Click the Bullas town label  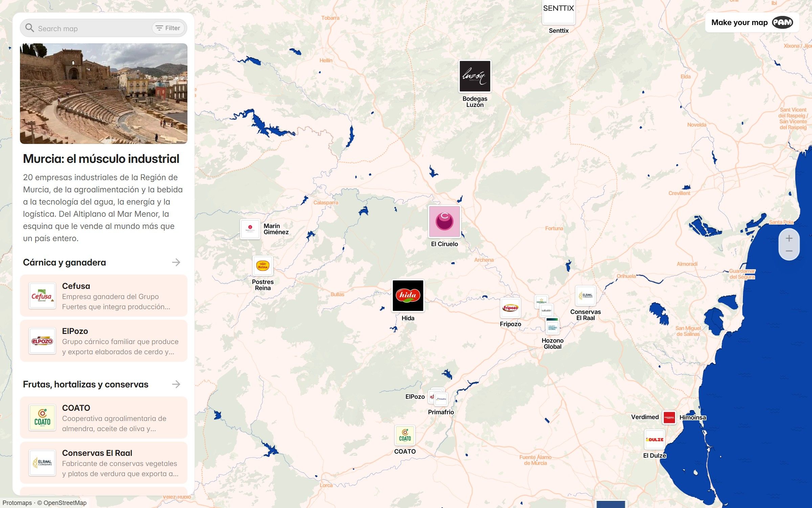click(337, 294)
